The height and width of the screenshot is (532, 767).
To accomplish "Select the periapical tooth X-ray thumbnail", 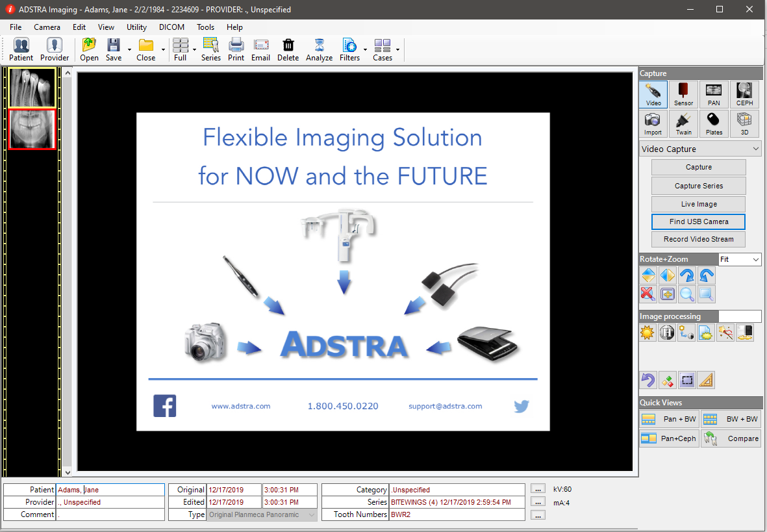I will pyautogui.click(x=32, y=88).
